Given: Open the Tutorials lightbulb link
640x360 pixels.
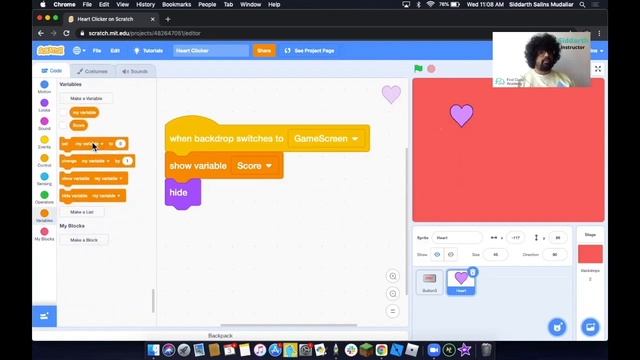Looking at the screenshot, I should (148, 51).
